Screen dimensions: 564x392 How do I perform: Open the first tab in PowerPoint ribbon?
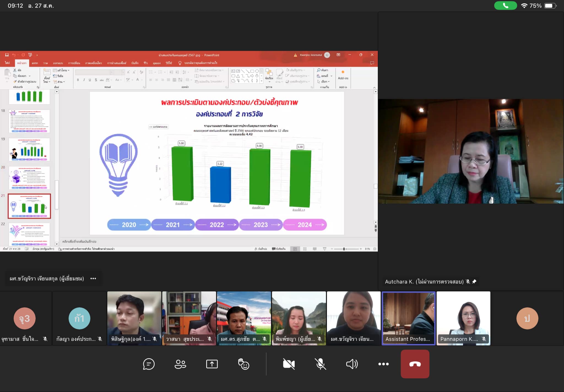tap(7, 63)
